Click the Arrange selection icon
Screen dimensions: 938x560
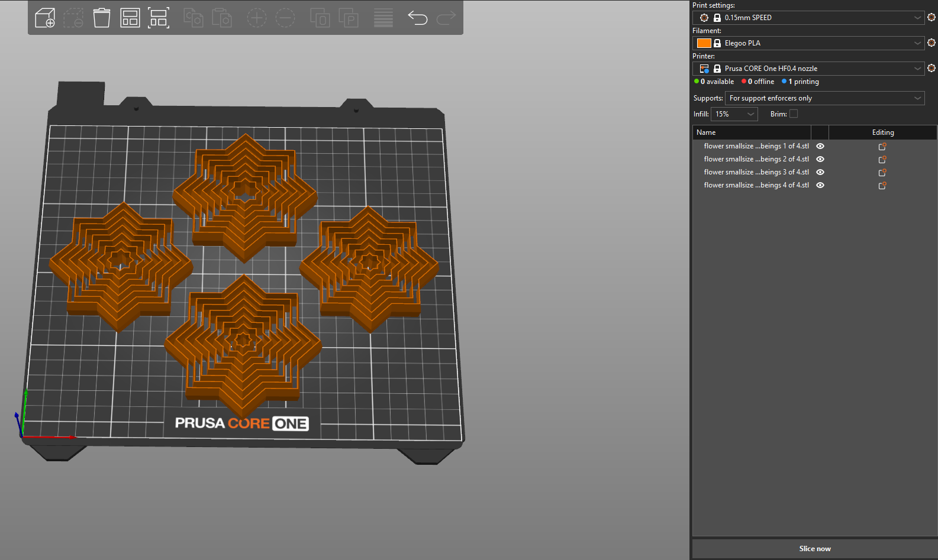pos(159,18)
